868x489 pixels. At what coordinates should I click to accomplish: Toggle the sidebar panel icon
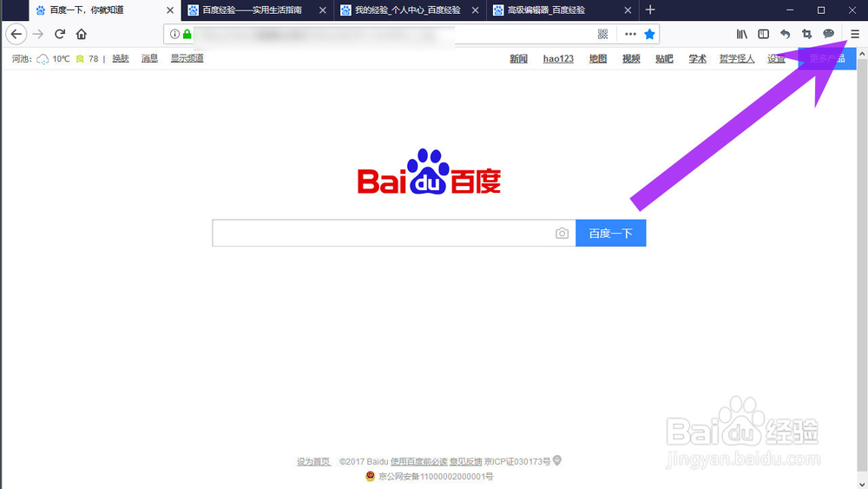[763, 35]
